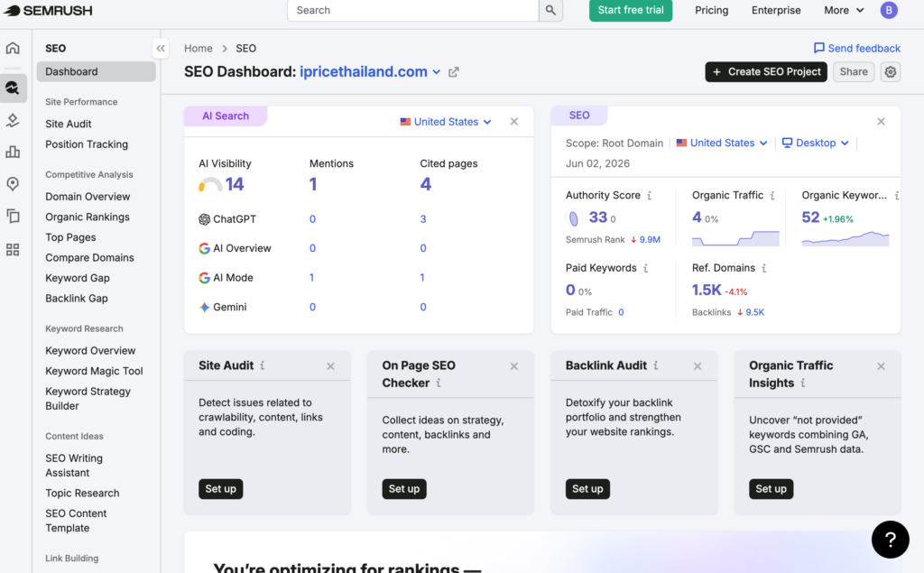
Task: Show Site Audit info icon
Action: [x=263, y=365]
